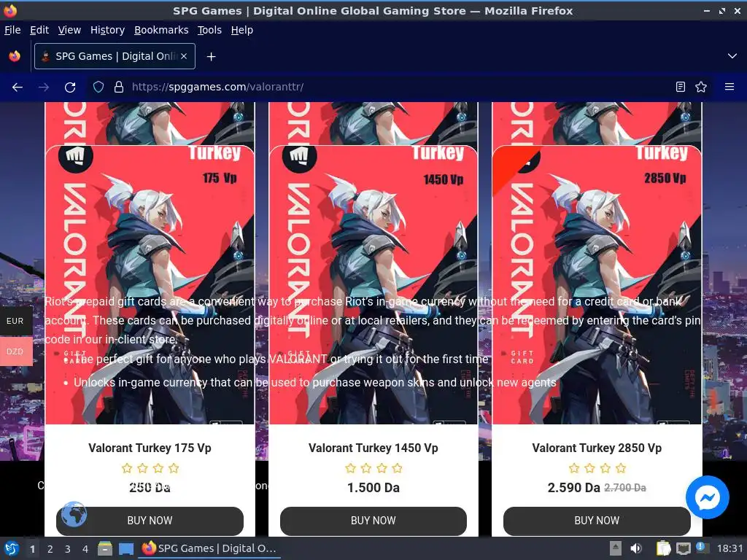Open Valorant Turkey 2850 Vp product title
Viewport: 747px width, 560px height.
[597, 448]
